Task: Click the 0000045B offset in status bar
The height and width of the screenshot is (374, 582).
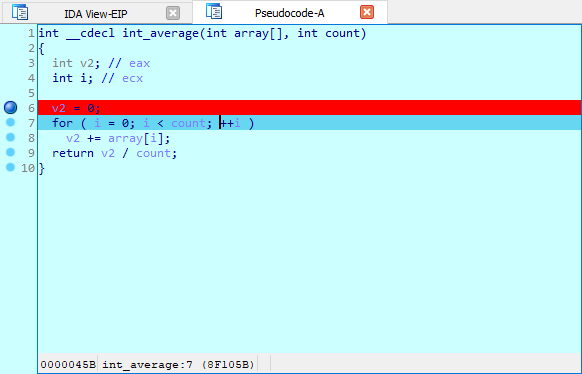Action: click(68, 365)
